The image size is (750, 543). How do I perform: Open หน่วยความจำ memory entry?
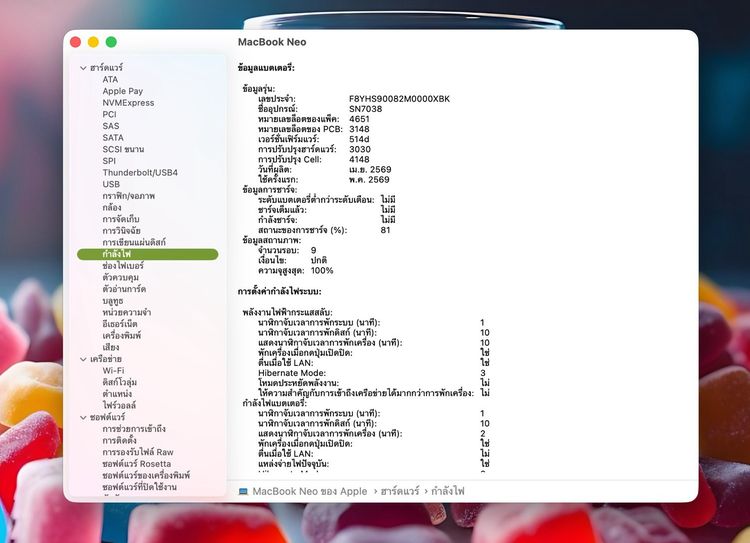[x=127, y=312]
